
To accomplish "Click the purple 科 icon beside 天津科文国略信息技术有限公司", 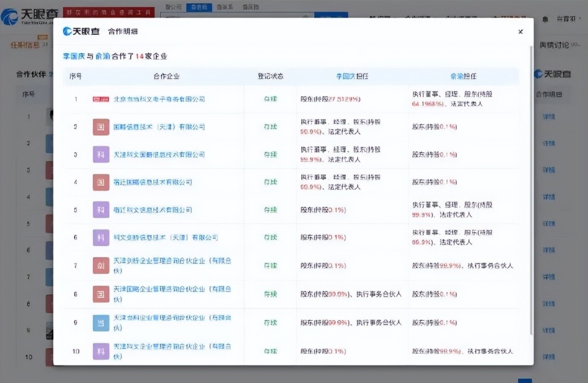I will pyautogui.click(x=101, y=154).
